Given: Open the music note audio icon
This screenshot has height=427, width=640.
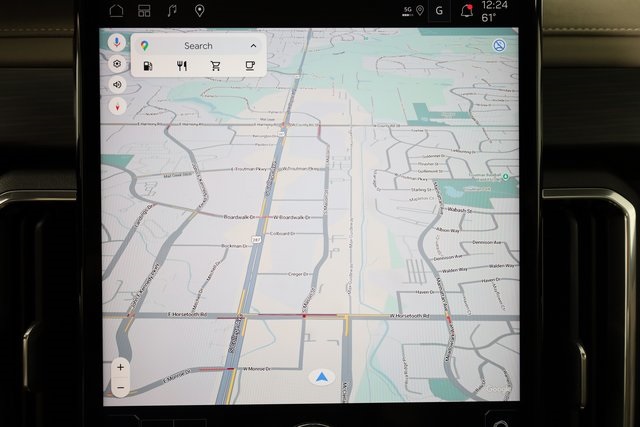Looking at the screenshot, I should 172,11.
